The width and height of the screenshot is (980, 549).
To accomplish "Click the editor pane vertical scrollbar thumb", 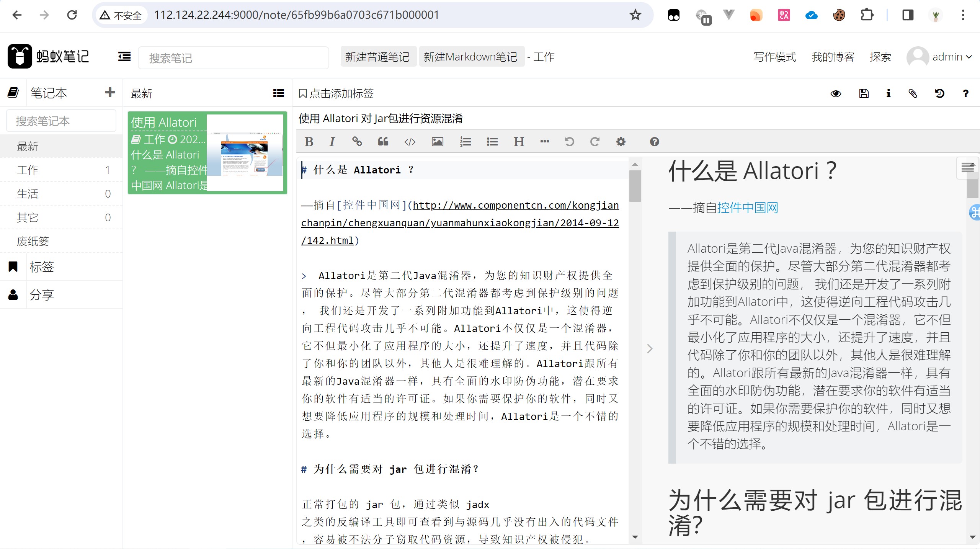I will click(x=635, y=186).
